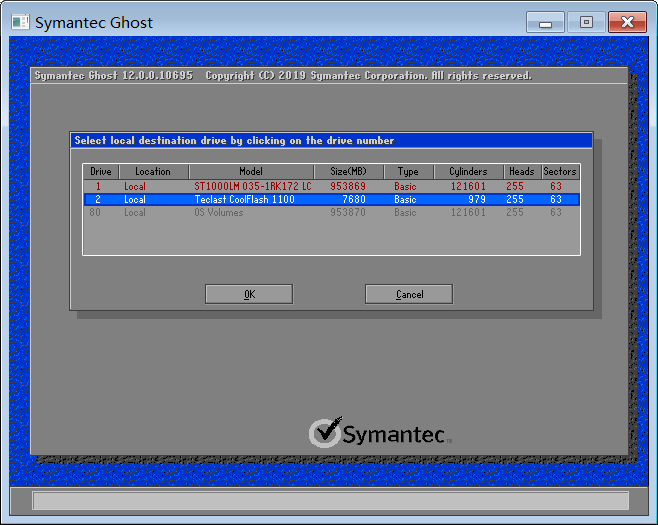Close the Symantec Ghost window
Viewport: 658px width, 525px height.
pyautogui.click(x=627, y=22)
